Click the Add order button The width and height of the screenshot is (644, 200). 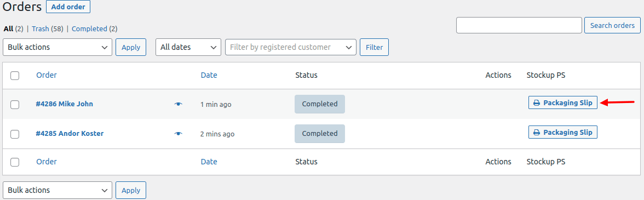click(x=68, y=7)
